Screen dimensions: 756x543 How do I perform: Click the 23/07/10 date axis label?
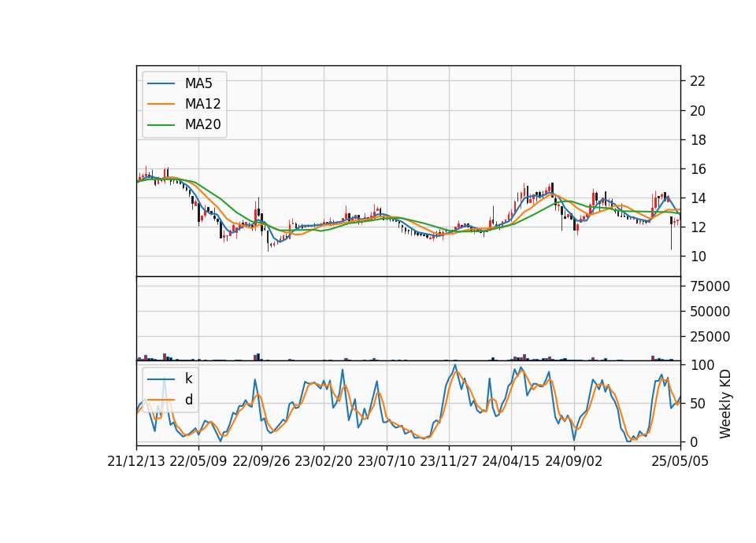[x=386, y=462]
